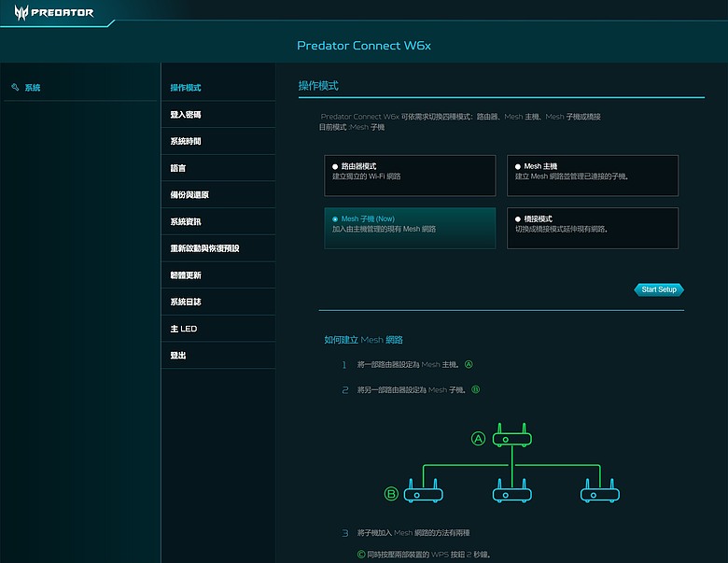Viewport: 728px width, 563px height.
Task: Select the Mesh 子機 (Now) radio button
Action: (x=335, y=219)
